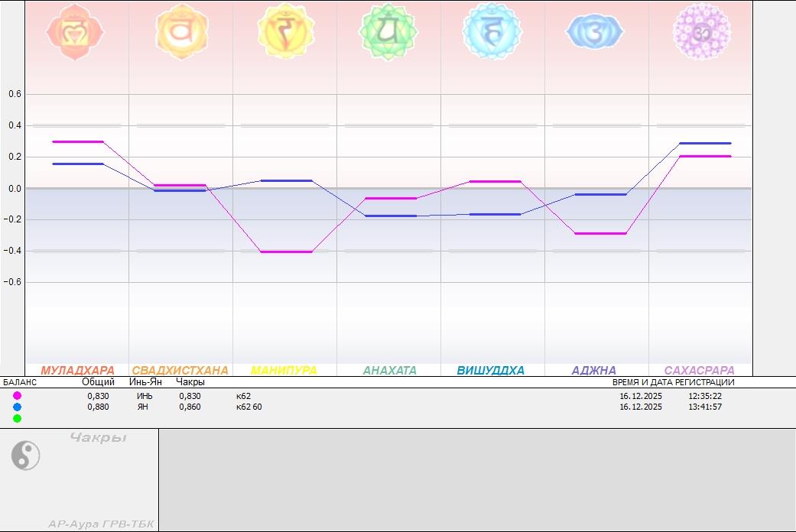The width and height of the screenshot is (796, 532).
Task: Click the САХАСРАРА axis label
Action: (699, 371)
